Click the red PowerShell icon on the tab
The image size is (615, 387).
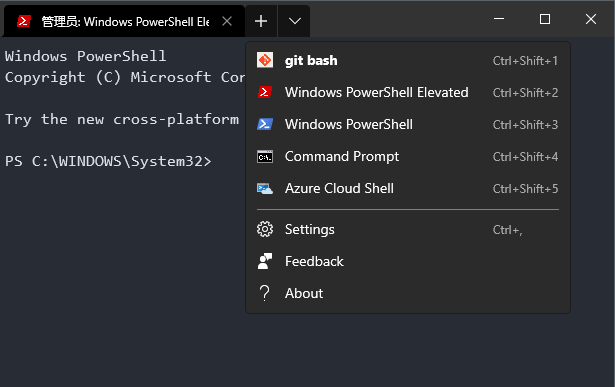coord(24,21)
